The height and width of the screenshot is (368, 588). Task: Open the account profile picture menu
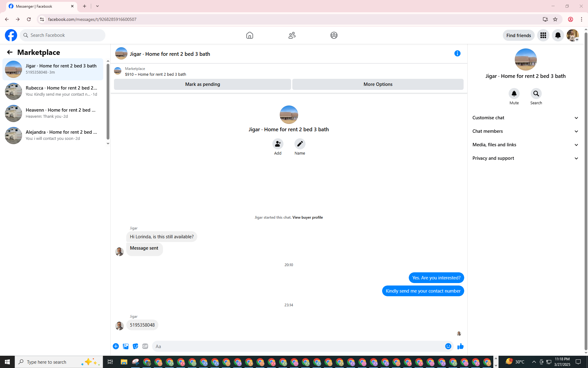tap(573, 35)
